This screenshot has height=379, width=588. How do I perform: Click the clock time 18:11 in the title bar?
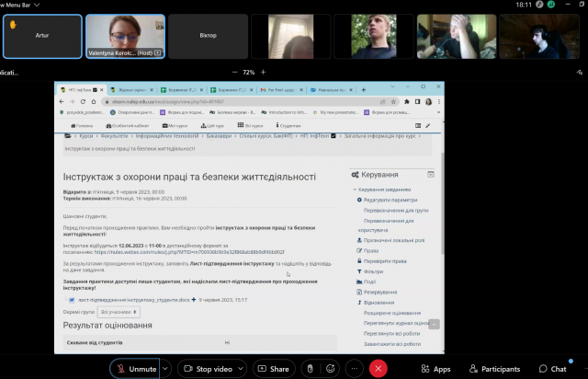(x=524, y=5)
